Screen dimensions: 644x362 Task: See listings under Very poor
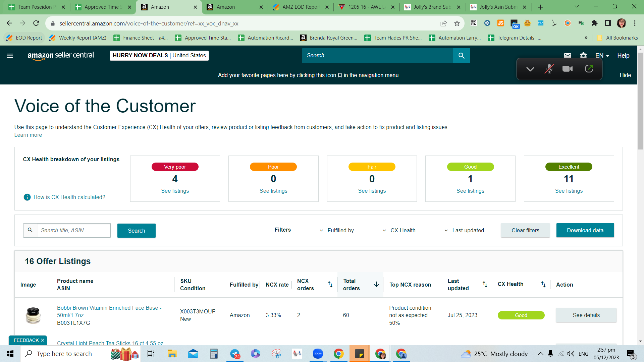coord(175,191)
